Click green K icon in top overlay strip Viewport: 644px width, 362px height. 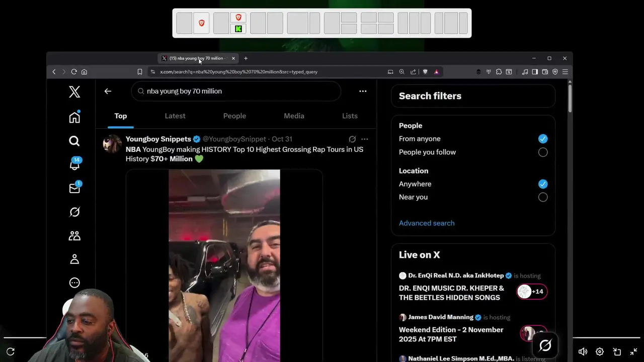[238, 29]
